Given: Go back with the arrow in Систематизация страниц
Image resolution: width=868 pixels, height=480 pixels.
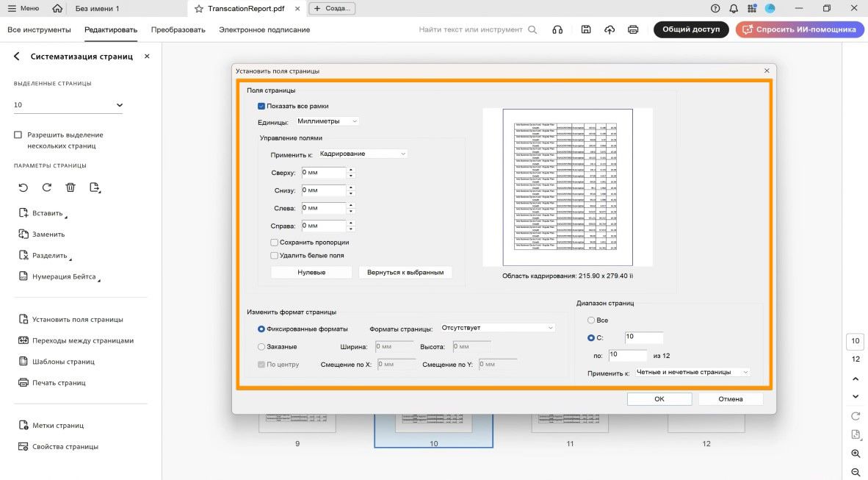Looking at the screenshot, I should (17, 56).
